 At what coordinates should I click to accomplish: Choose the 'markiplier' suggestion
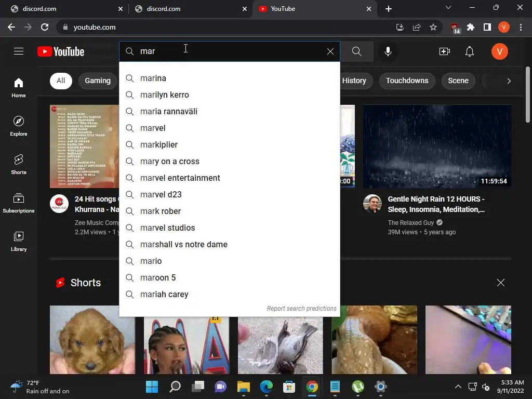[x=230, y=144]
